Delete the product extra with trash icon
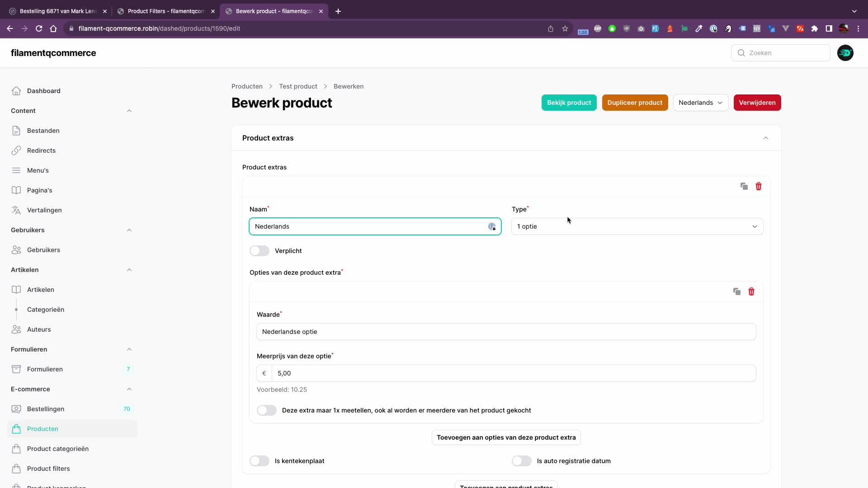The image size is (868, 488). [759, 186]
